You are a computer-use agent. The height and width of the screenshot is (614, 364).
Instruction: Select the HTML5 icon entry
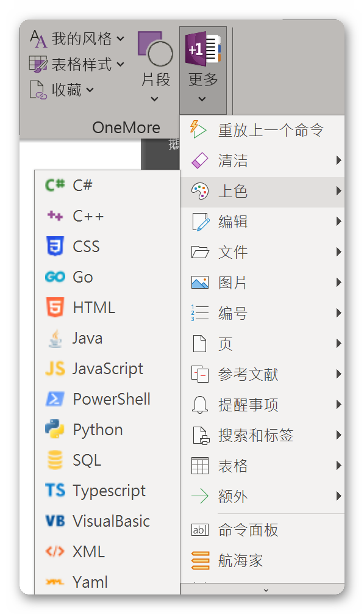55,308
